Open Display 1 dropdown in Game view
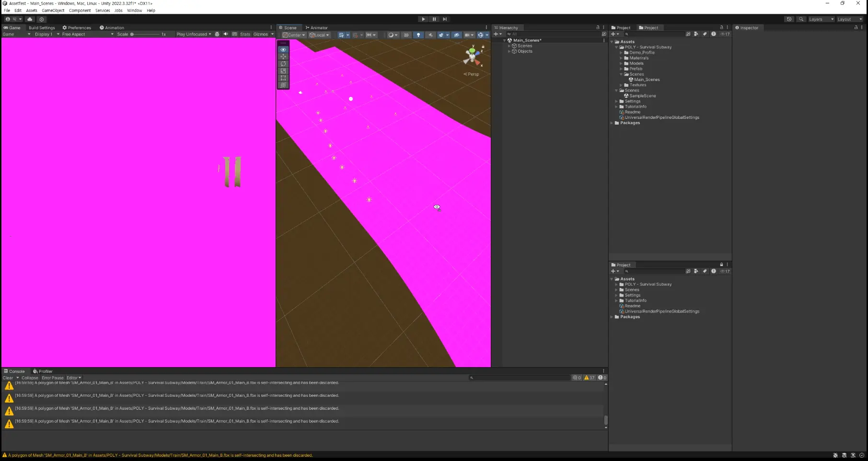This screenshot has width=868, height=461. coord(46,34)
